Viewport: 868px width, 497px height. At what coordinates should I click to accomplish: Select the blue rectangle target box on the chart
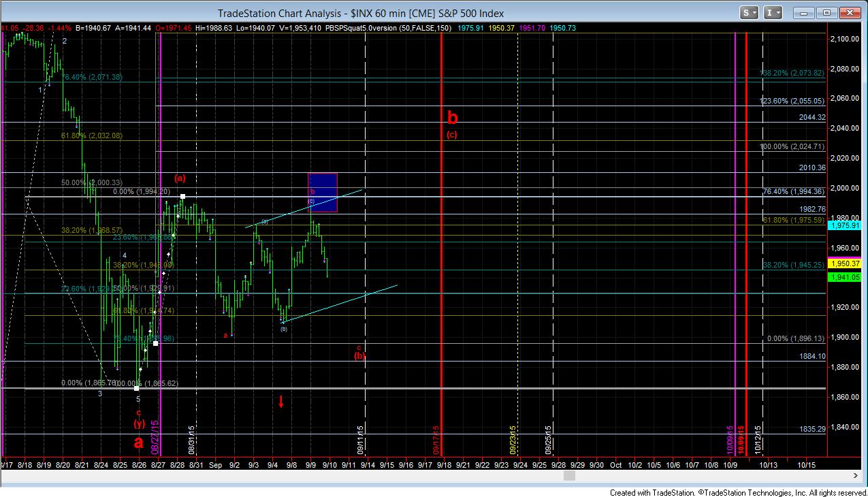click(x=323, y=192)
